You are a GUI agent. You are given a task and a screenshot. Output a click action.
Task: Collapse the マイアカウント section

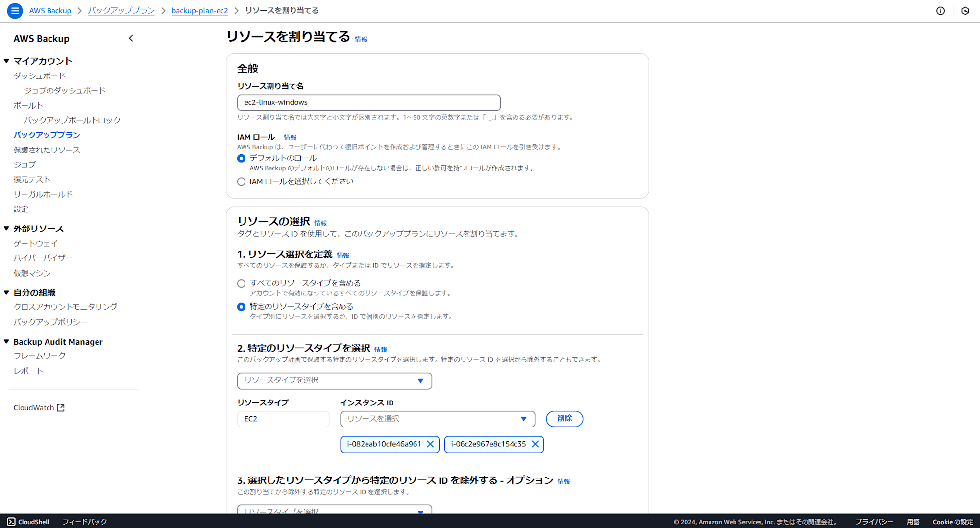[6, 61]
